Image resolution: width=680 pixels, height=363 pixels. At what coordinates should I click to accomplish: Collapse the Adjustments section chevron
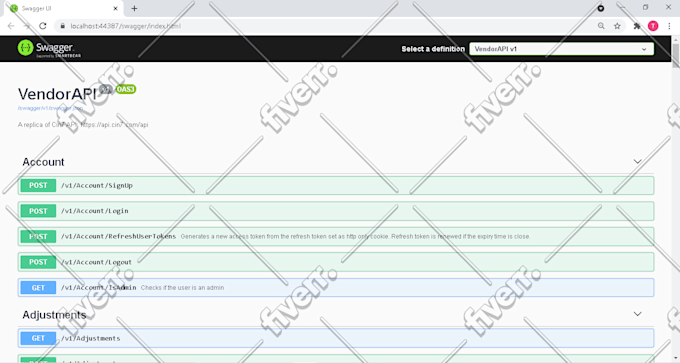click(637, 314)
